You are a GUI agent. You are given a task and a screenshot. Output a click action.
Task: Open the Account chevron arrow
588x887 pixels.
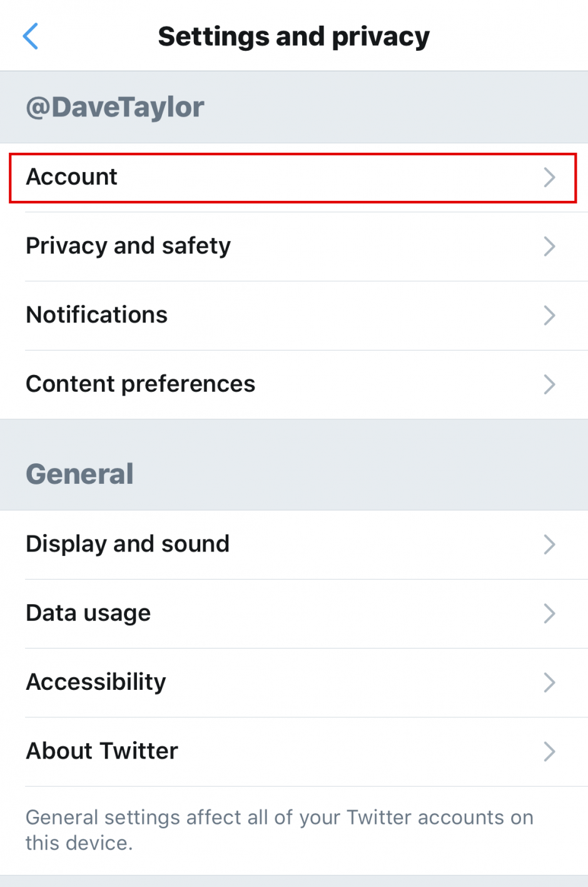click(549, 178)
